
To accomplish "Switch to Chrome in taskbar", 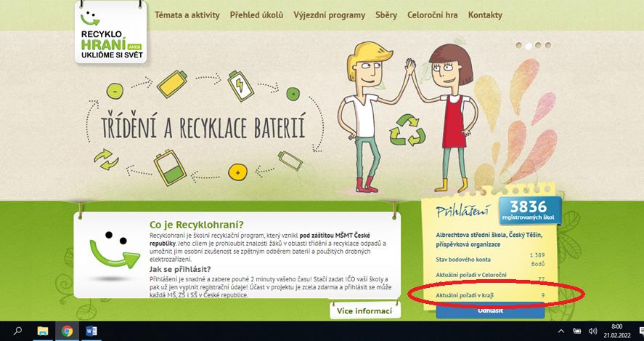I will pyautogui.click(x=67, y=331).
